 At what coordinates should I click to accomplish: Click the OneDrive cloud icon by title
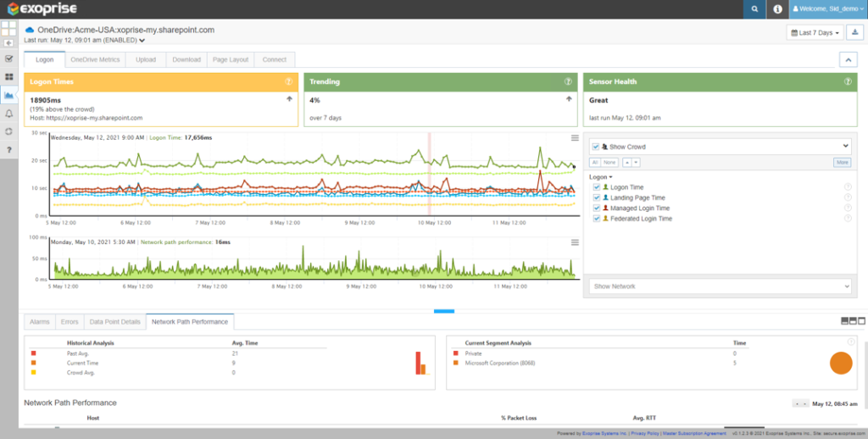(x=30, y=30)
